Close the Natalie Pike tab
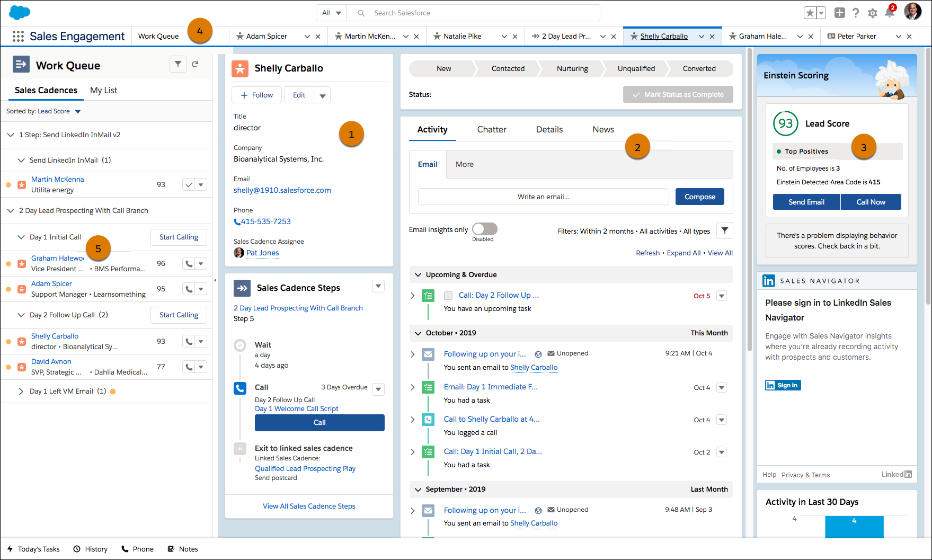 pyautogui.click(x=515, y=37)
